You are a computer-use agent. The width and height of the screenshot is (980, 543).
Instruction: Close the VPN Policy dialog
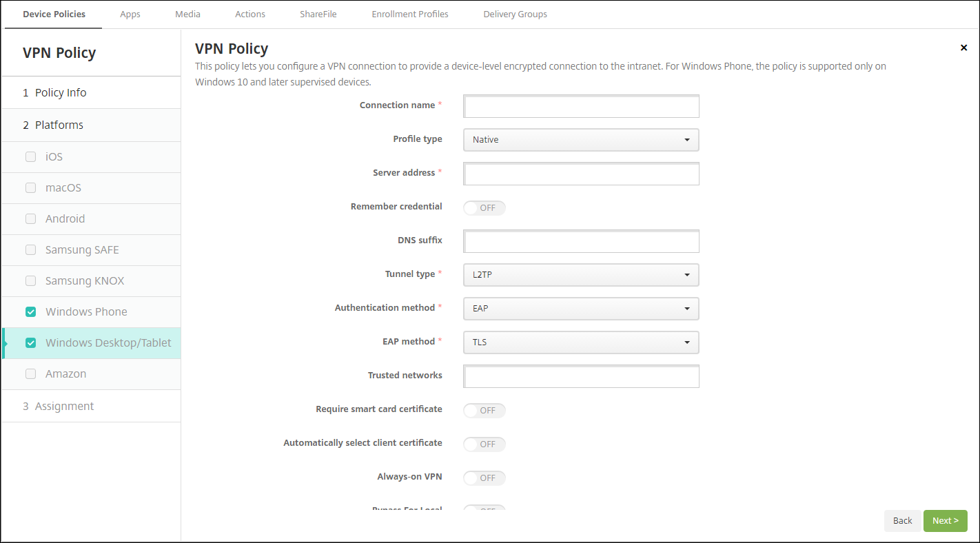(963, 48)
